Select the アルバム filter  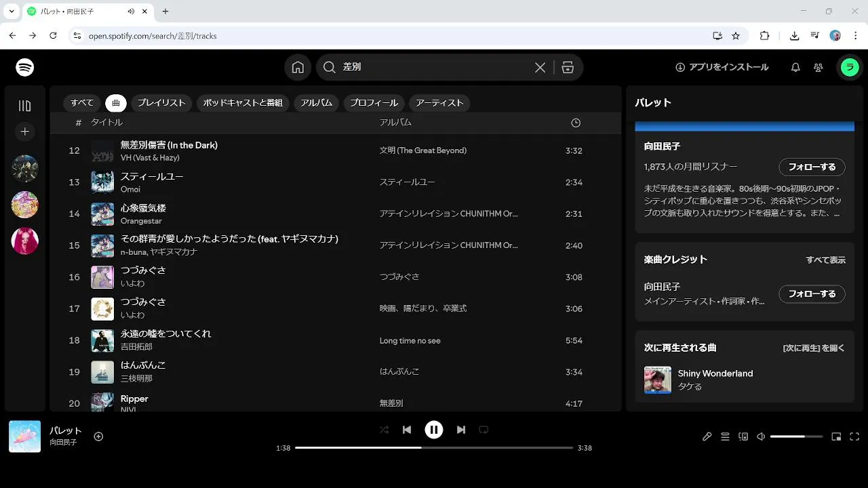pyautogui.click(x=317, y=103)
